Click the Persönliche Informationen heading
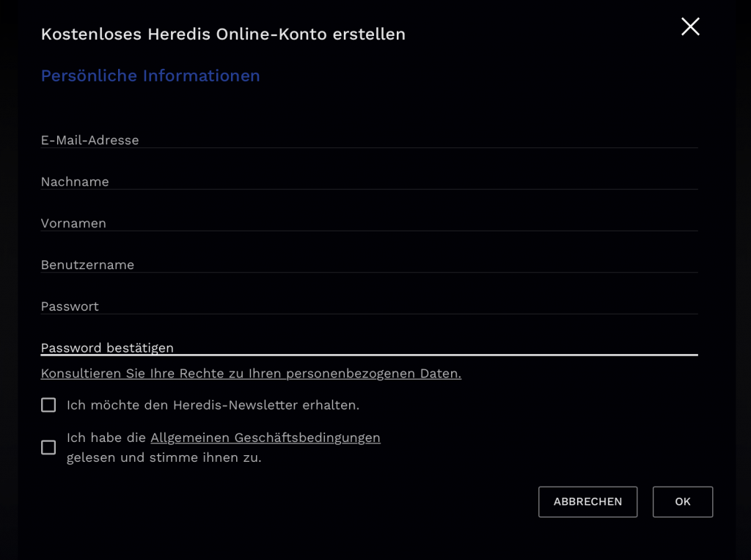751x560 pixels. (150, 75)
